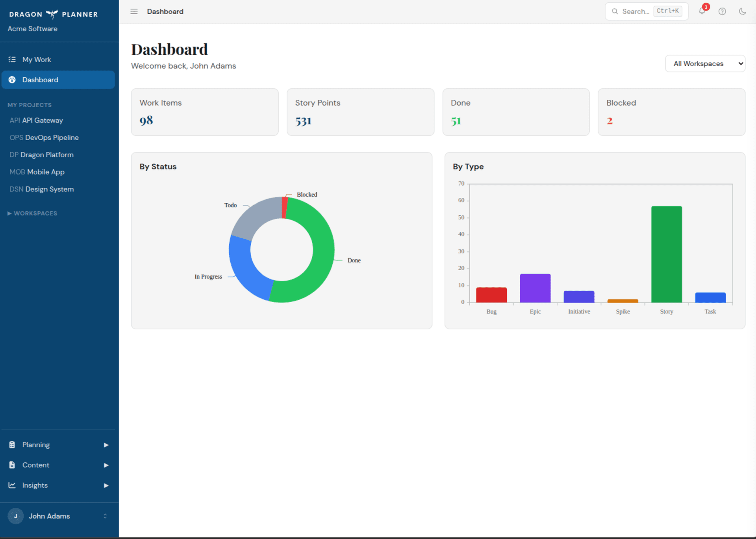The image size is (756, 539).
Task: Click the Dragon Planner logo
Action: coord(53,14)
